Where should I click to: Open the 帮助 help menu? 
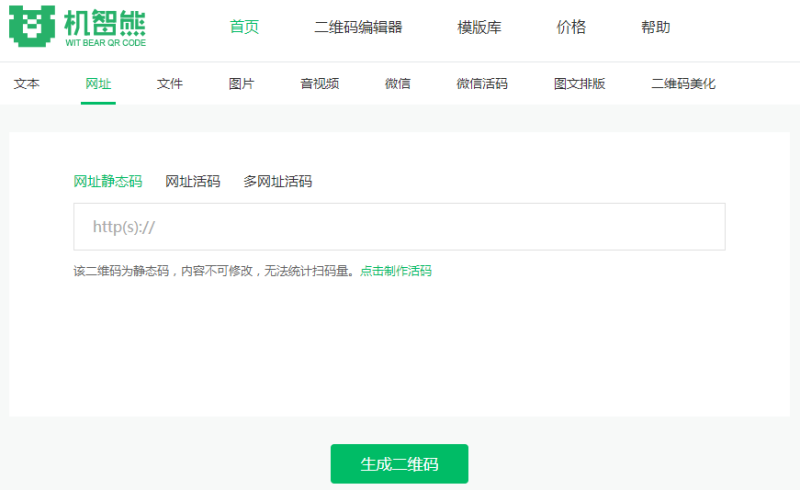pyautogui.click(x=656, y=27)
